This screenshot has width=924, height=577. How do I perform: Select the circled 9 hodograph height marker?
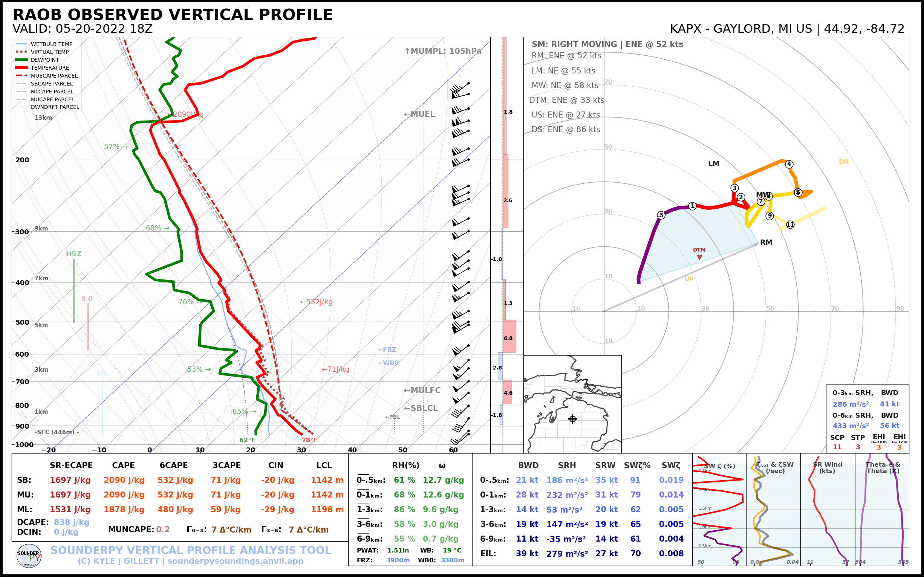tap(769, 215)
